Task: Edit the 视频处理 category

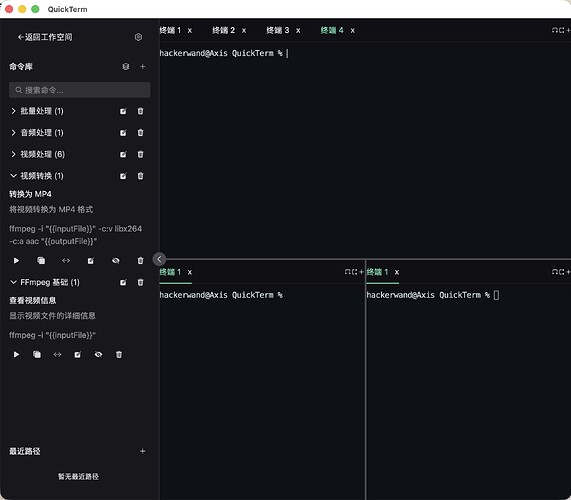Action: tap(123, 154)
